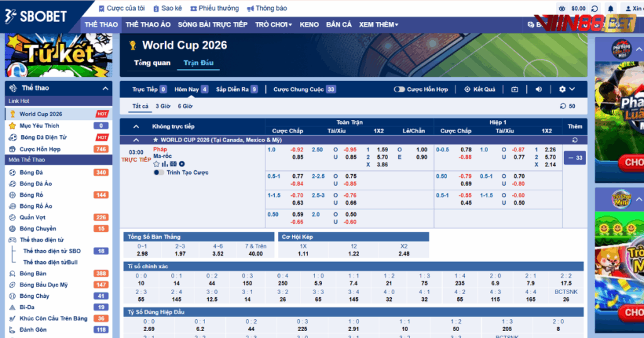
Task: Favorite the Pháp vs Ma-rốc match star
Action: pyautogui.click(x=156, y=164)
